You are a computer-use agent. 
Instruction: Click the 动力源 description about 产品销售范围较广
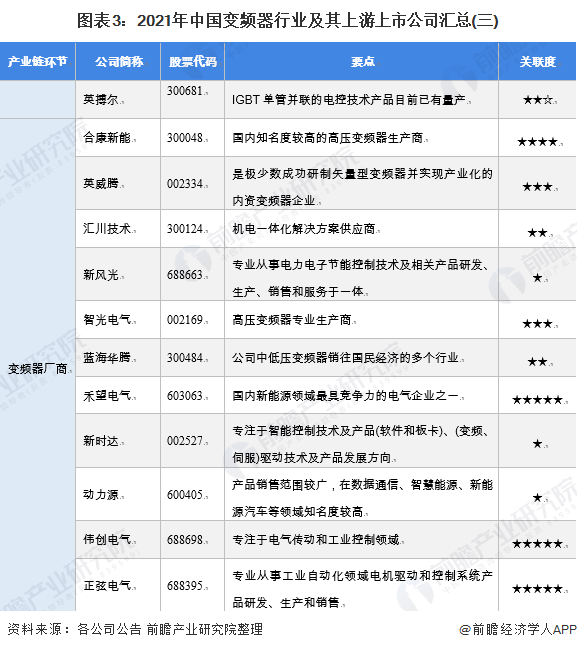point(362,498)
